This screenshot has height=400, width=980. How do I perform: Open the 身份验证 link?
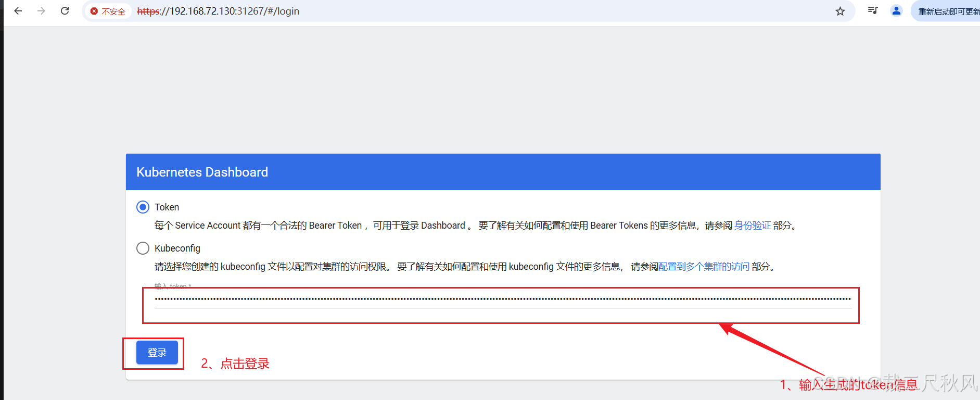tap(753, 226)
